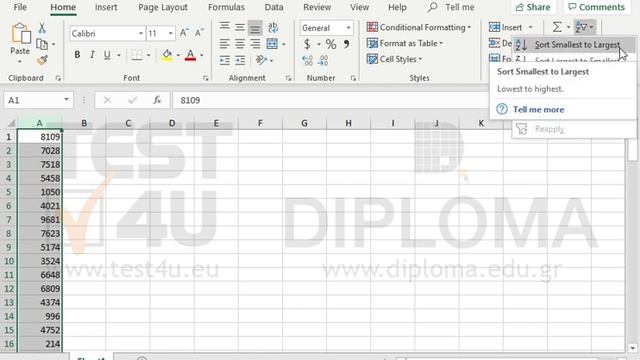Open the Font dialog launcher

pos(205,78)
